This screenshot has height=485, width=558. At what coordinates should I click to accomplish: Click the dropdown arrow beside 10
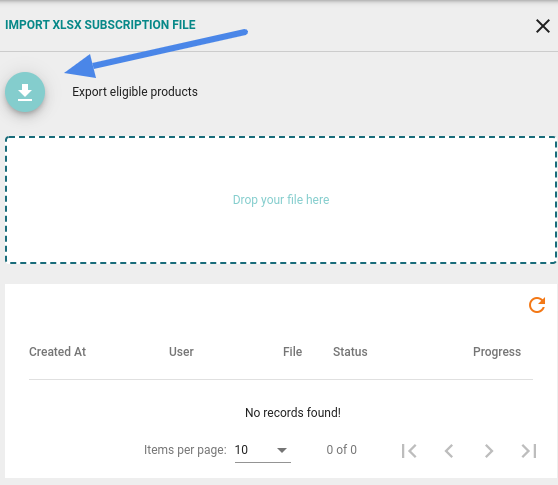click(282, 450)
